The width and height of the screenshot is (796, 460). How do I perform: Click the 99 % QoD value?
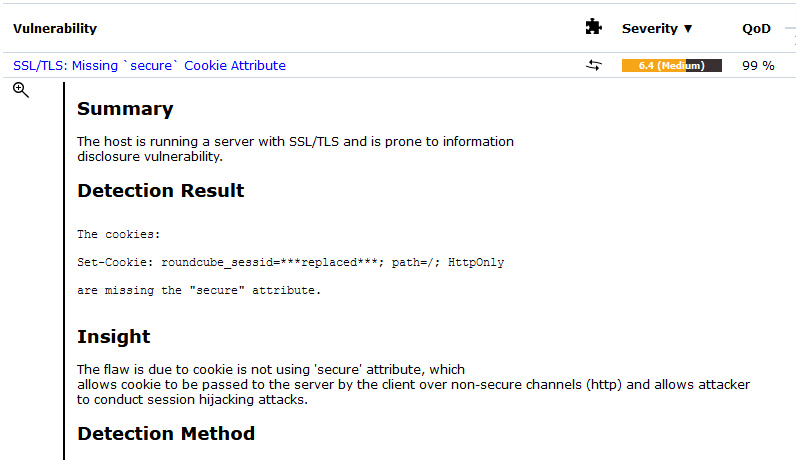tap(758, 65)
